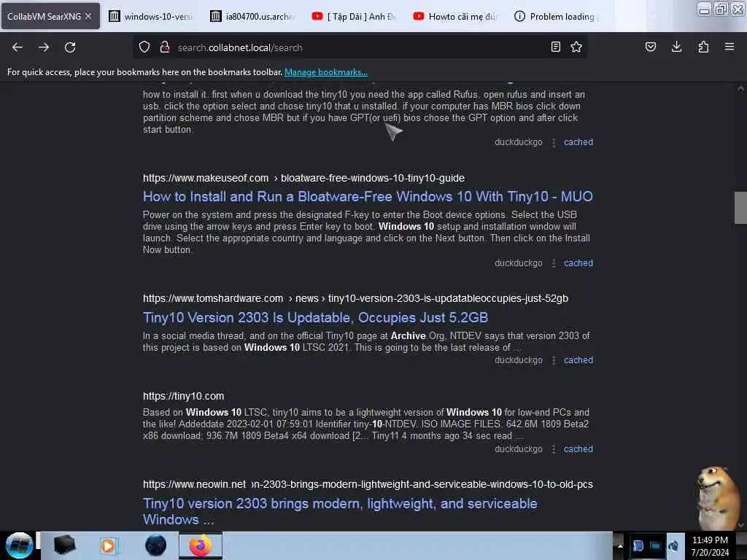Close the CollabVM SearXNG tab
The image size is (747, 560).
point(88,16)
